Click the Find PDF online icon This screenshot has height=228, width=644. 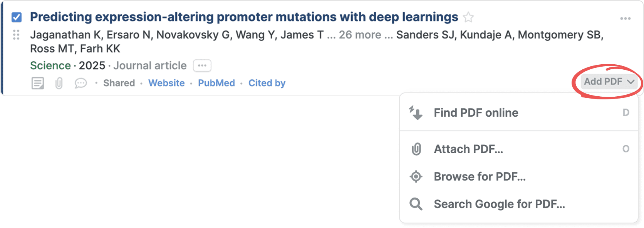(416, 113)
